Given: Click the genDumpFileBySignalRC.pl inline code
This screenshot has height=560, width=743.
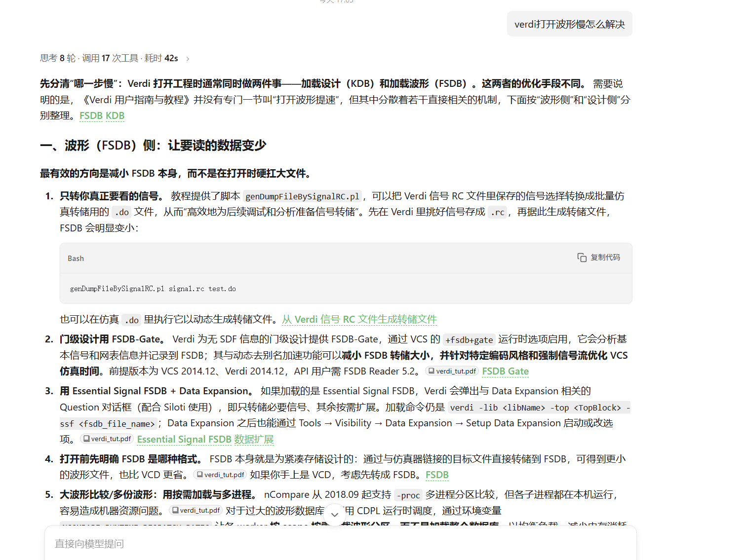Looking at the screenshot, I should coord(303,196).
